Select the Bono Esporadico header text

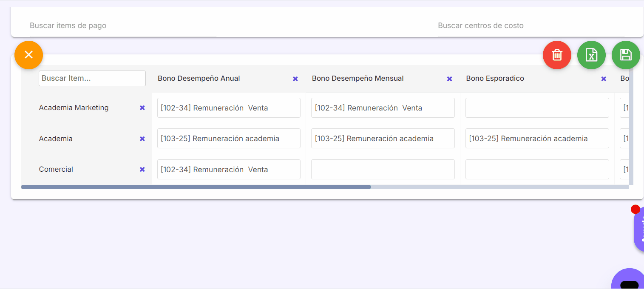(x=495, y=78)
